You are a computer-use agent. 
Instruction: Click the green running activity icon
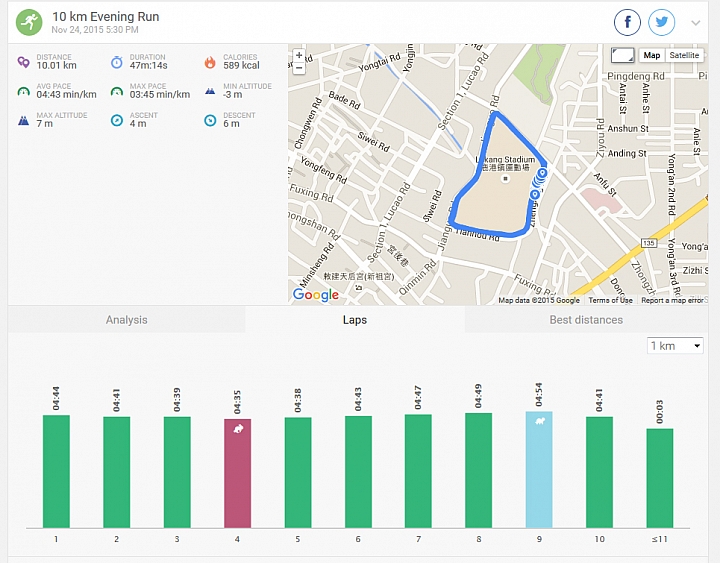29,22
